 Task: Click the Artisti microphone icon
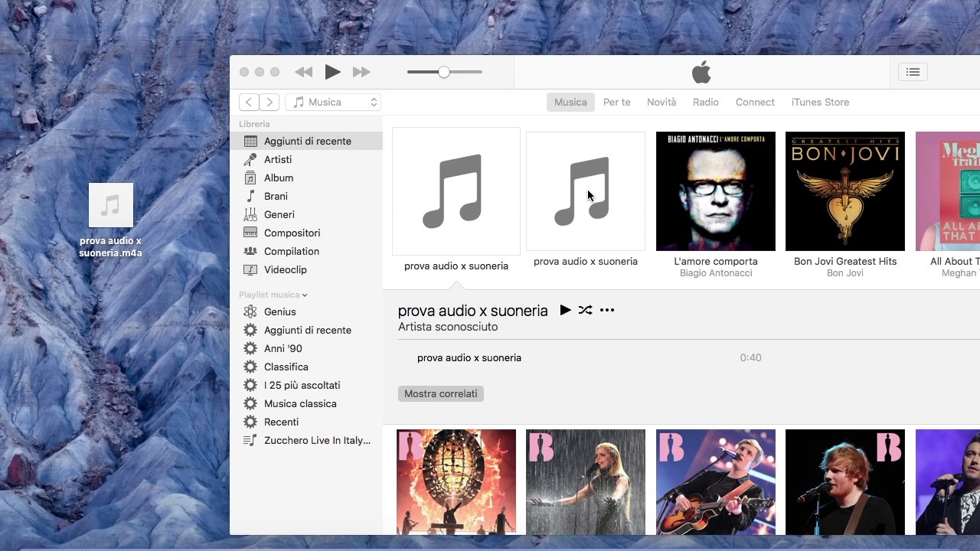coord(250,159)
